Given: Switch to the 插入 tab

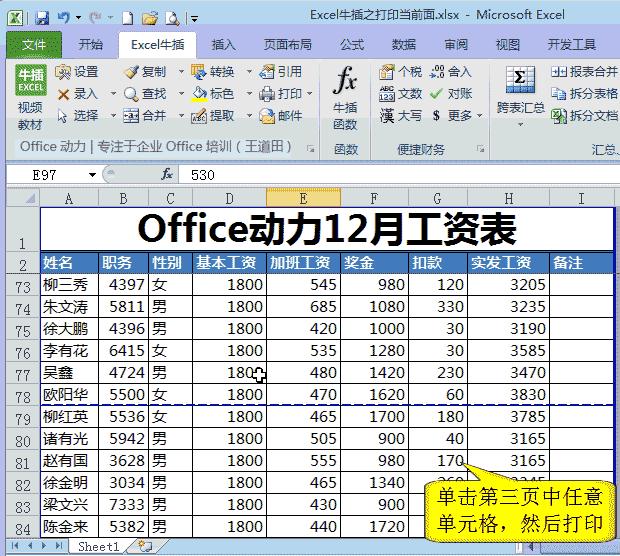Looking at the screenshot, I should click(224, 45).
